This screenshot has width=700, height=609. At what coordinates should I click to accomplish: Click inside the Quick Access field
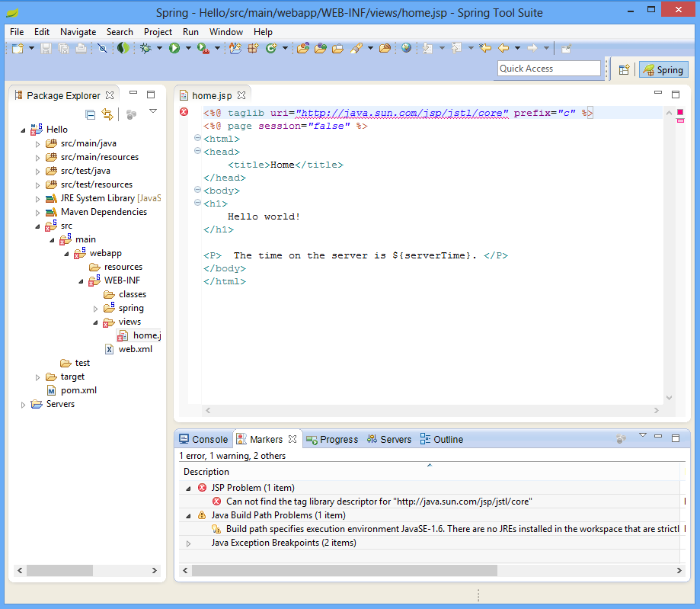coord(548,69)
